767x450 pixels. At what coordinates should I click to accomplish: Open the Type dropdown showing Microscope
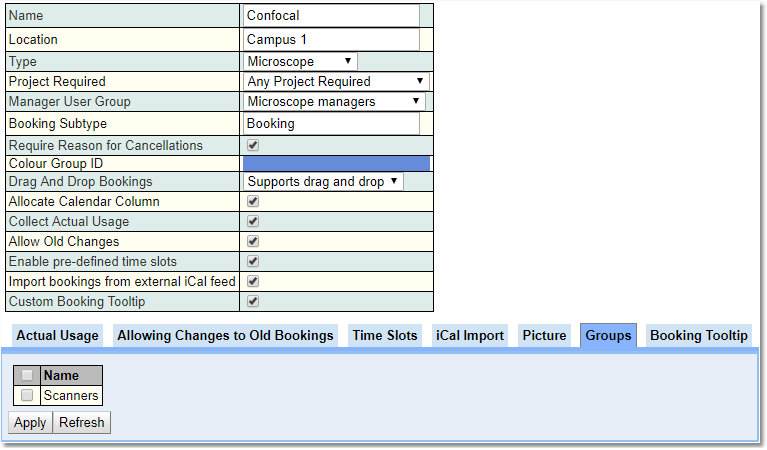[x=300, y=62]
